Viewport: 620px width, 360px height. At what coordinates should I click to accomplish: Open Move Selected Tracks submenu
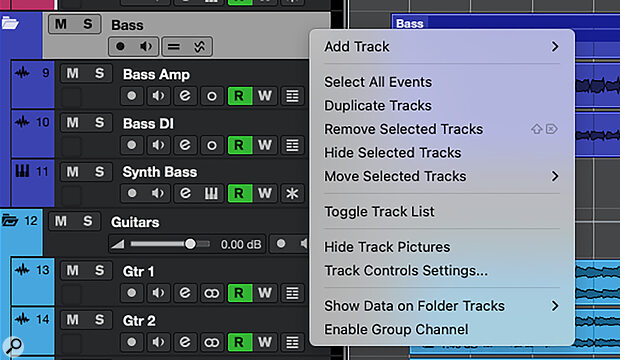[x=442, y=176]
